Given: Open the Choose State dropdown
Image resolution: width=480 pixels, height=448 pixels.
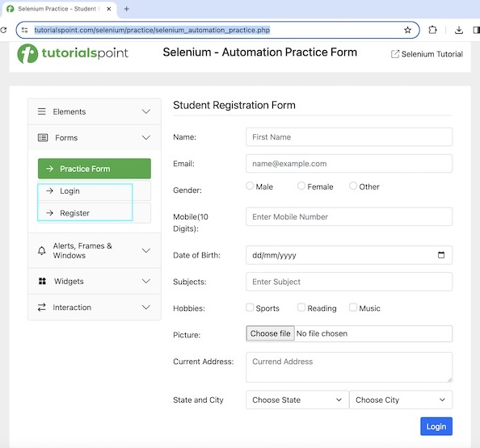Looking at the screenshot, I should pos(297,400).
